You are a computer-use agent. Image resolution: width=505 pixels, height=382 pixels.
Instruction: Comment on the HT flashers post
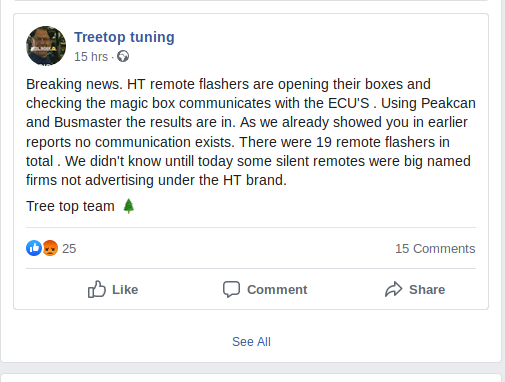265,289
